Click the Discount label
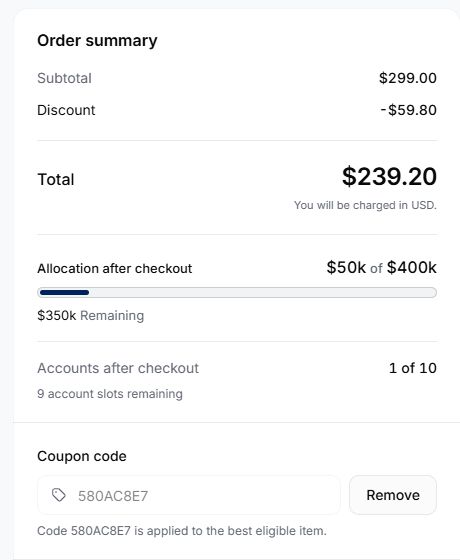Viewport: 460px width, 560px height. pyautogui.click(x=66, y=110)
